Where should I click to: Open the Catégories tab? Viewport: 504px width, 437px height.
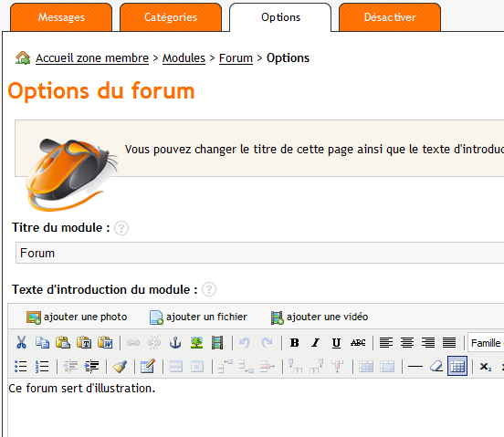(171, 17)
